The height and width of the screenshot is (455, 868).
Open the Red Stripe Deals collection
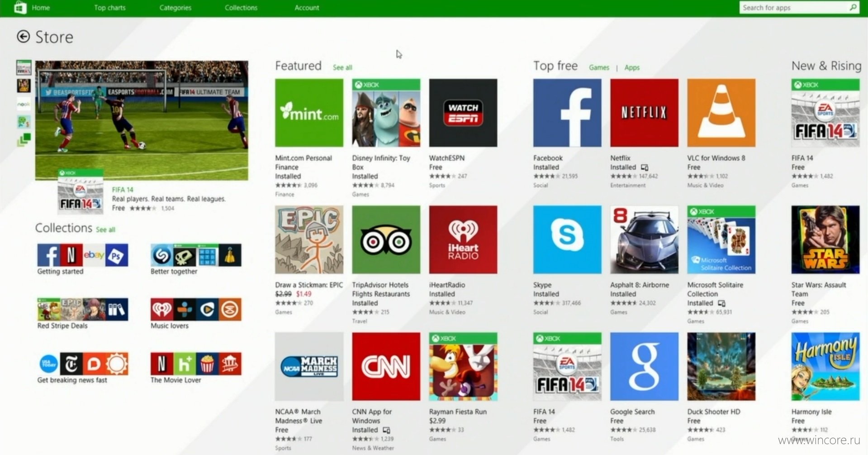83,314
